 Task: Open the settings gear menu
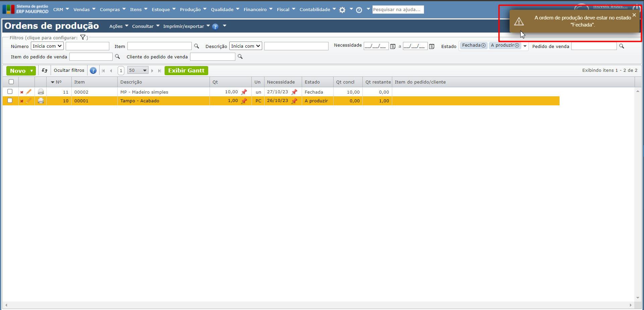tap(342, 10)
